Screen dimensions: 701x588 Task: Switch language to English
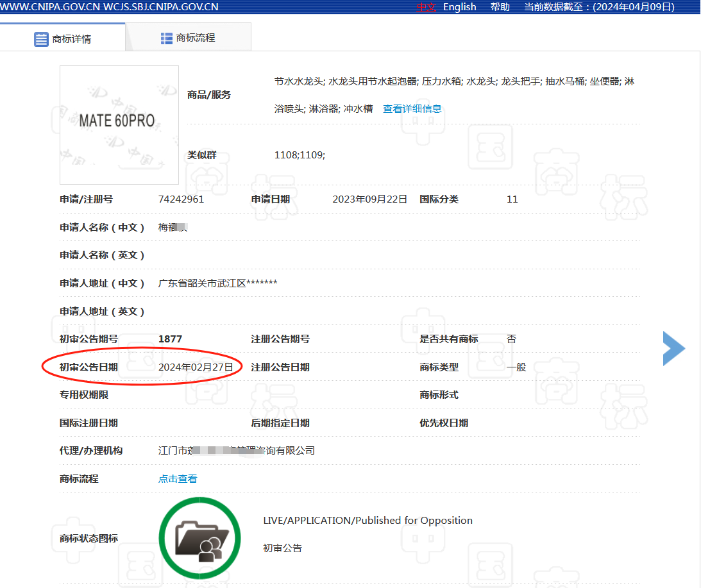click(x=460, y=7)
